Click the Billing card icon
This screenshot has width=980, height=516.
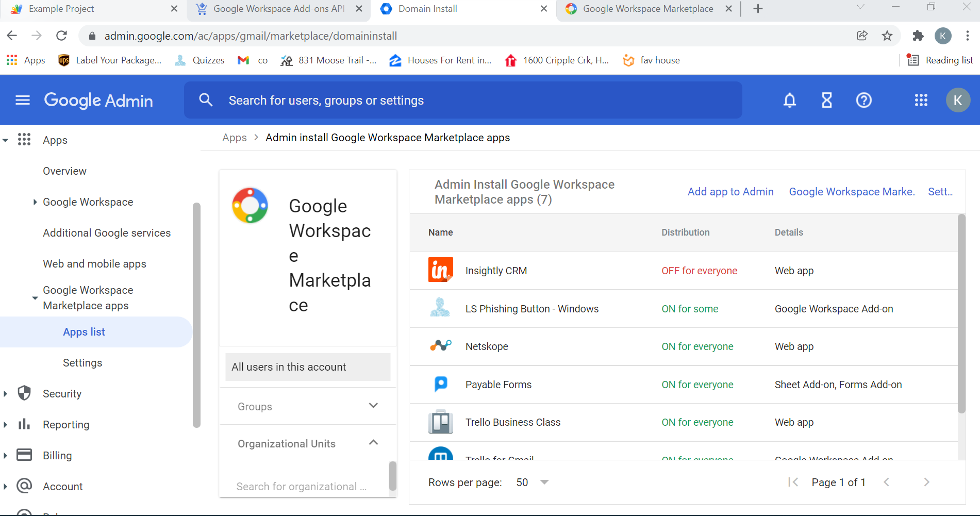click(x=24, y=455)
